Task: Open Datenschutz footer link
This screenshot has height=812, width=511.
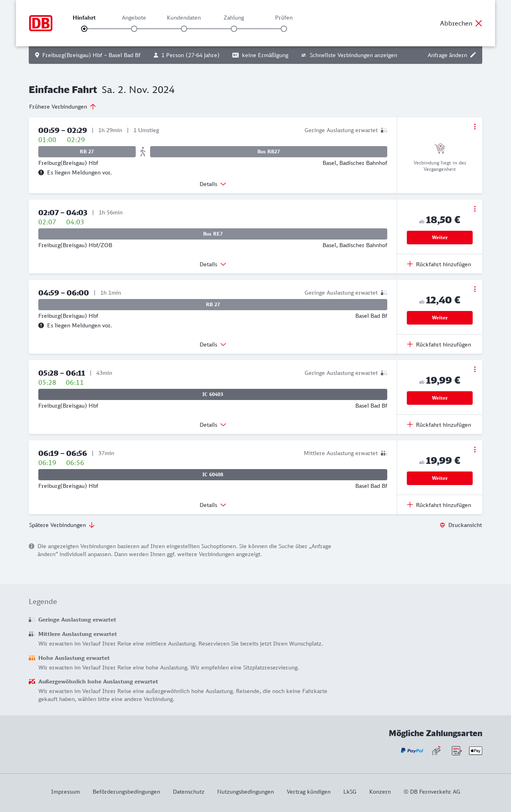Action: coord(188,792)
